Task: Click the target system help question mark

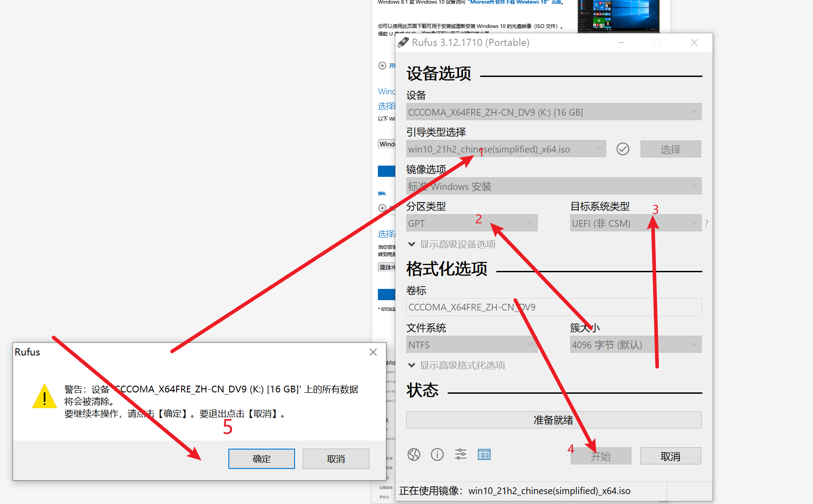Action: 706,223
